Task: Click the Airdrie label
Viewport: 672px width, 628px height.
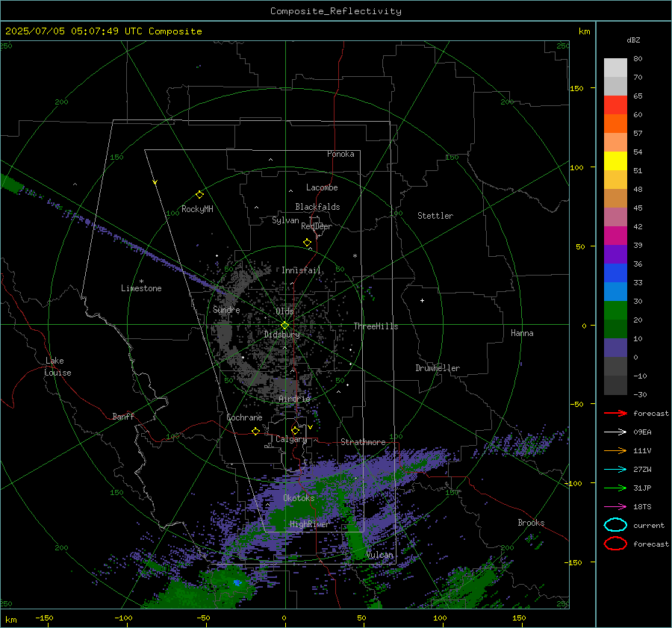Action: [294, 399]
